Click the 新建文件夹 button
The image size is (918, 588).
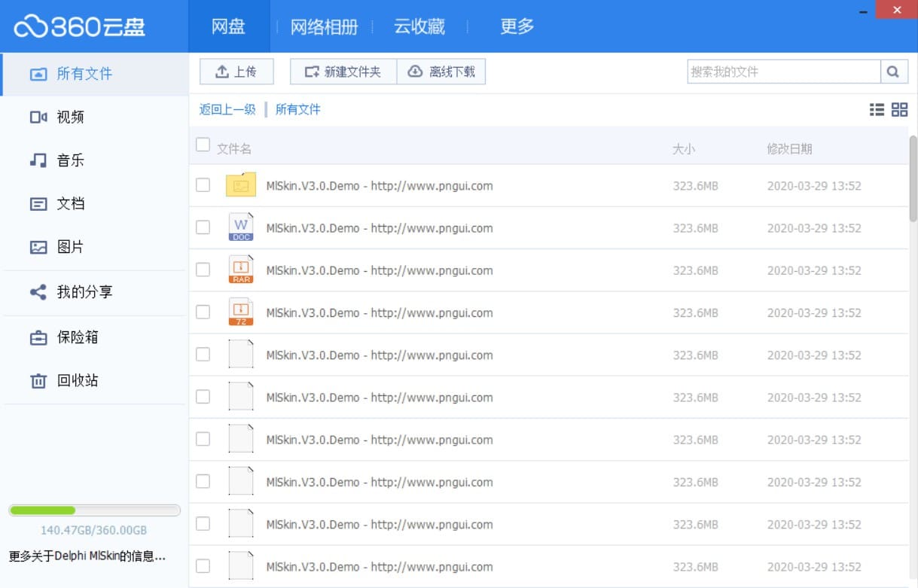[343, 72]
